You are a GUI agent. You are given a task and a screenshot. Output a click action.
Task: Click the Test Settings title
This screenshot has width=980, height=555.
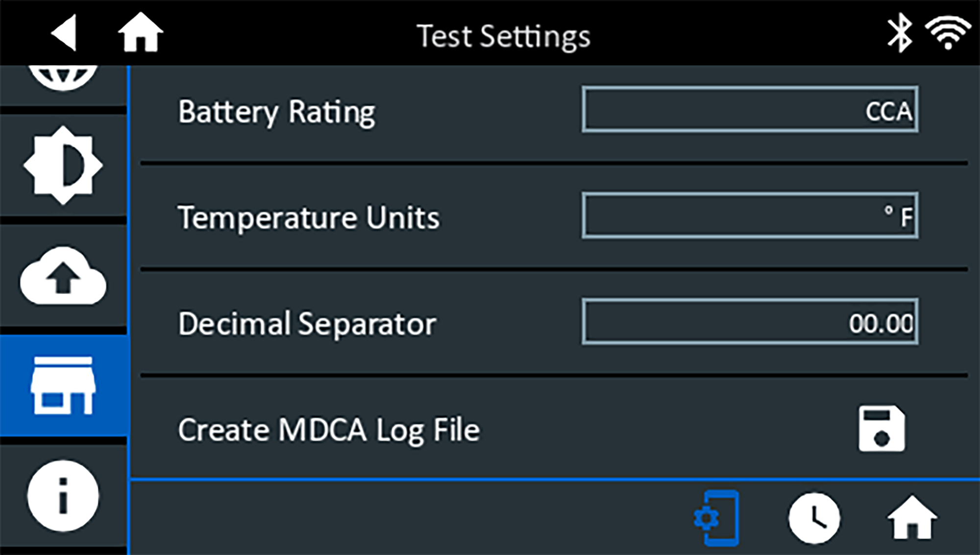click(503, 36)
